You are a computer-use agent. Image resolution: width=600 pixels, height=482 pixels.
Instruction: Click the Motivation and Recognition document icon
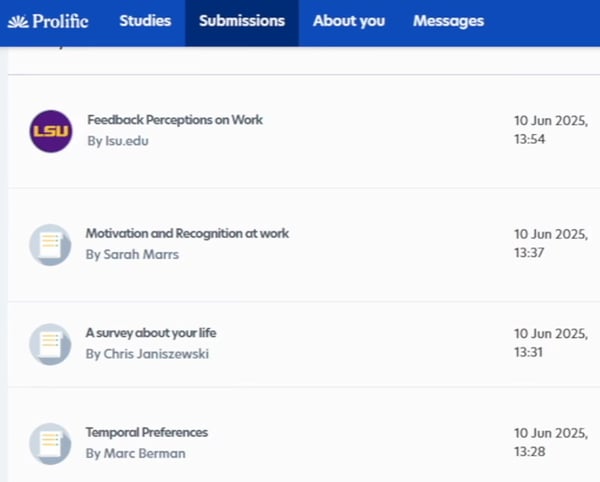click(x=50, y=244)
